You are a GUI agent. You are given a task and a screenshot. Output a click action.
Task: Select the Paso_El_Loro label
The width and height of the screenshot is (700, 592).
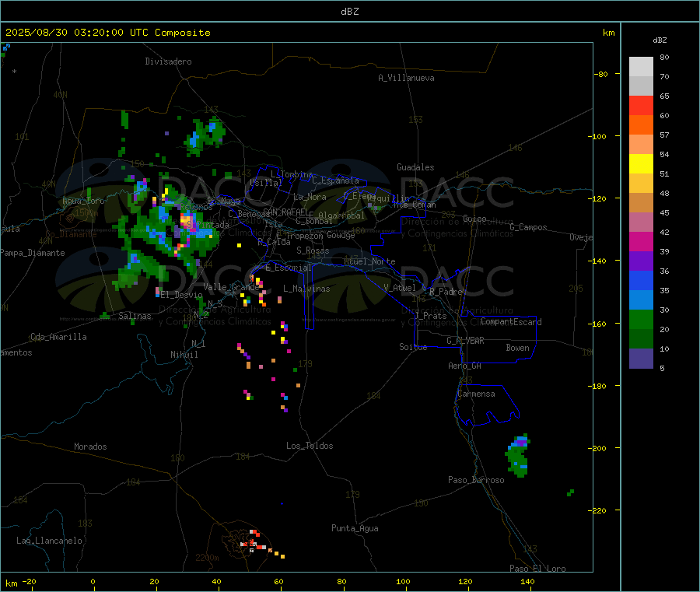537,569
